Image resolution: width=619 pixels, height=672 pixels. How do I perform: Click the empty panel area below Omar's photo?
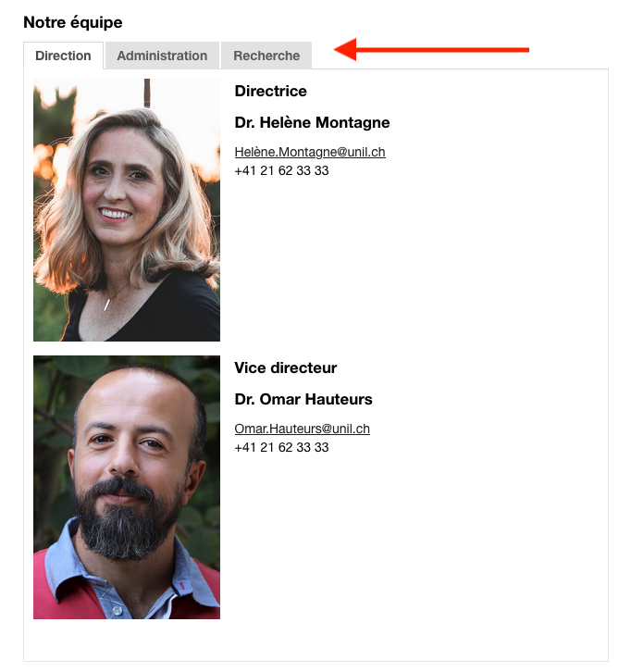point(316,641)
